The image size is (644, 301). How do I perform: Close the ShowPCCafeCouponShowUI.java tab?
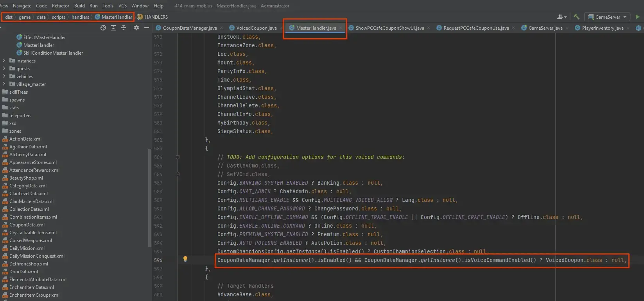click(x=429, y=28)
